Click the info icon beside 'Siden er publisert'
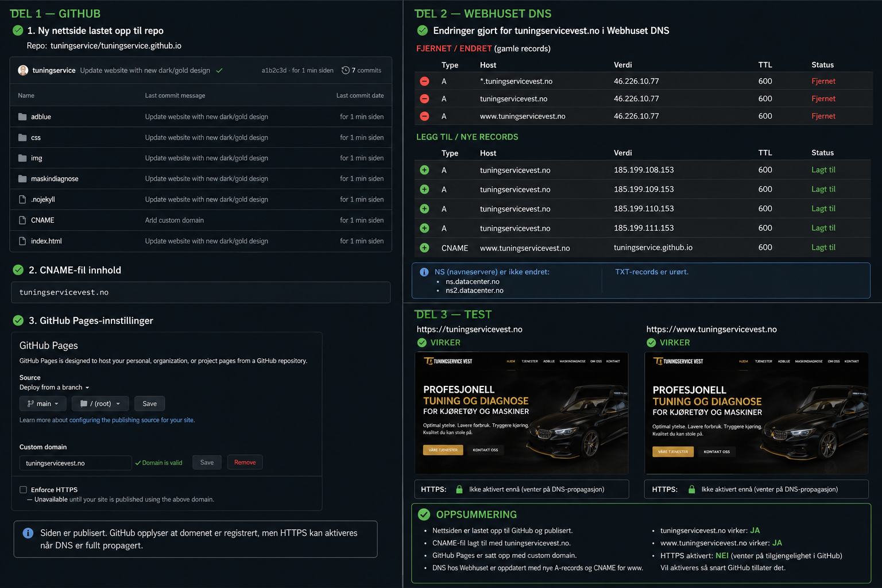This screenshot has width=882, height=588. (28, 533)
